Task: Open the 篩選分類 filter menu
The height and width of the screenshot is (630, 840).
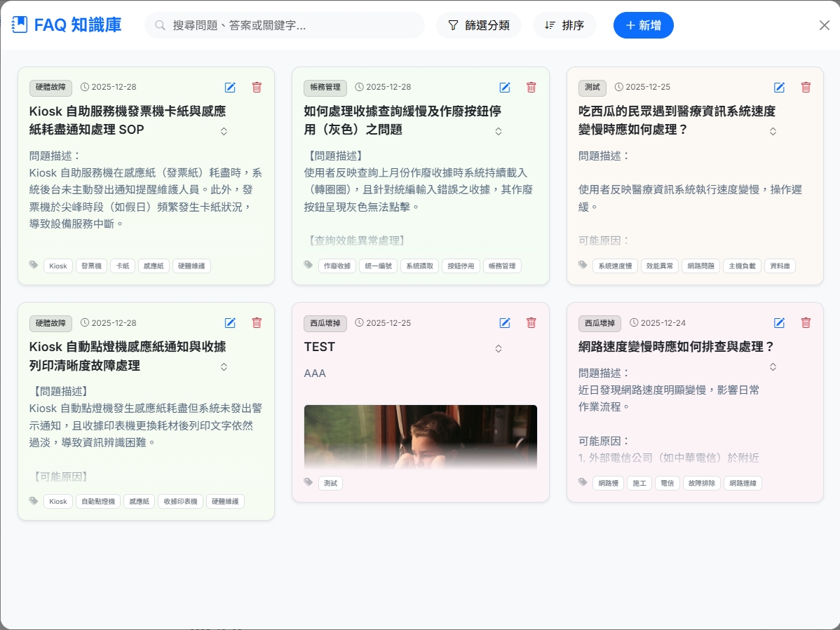Action: pos(479,25)
